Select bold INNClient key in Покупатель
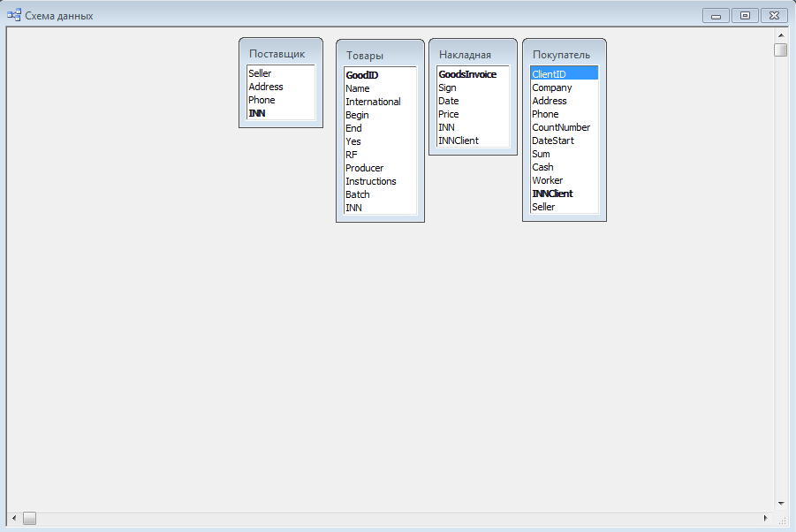This screenshot has width=796, height=532. coord(565,193)
